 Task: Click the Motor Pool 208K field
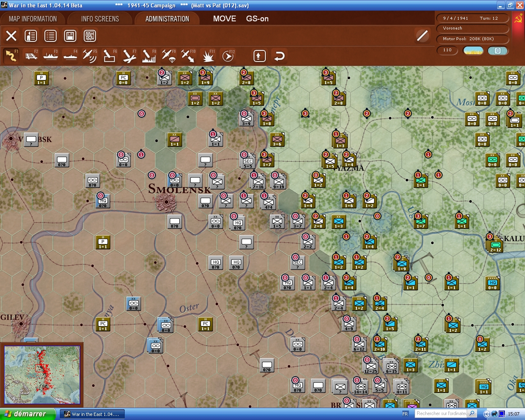coord(472,39)
